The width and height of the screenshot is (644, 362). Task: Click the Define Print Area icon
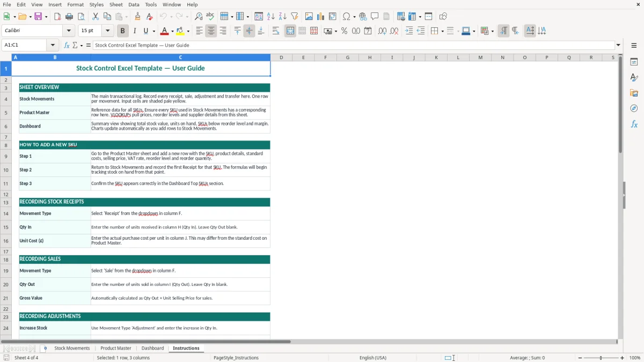coord(401,17)
